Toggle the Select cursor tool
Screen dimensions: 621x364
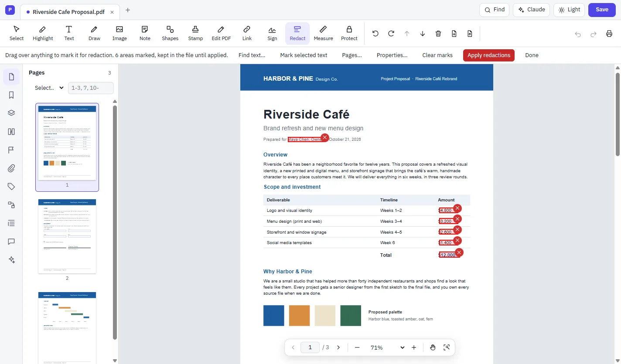click(17, 34)
